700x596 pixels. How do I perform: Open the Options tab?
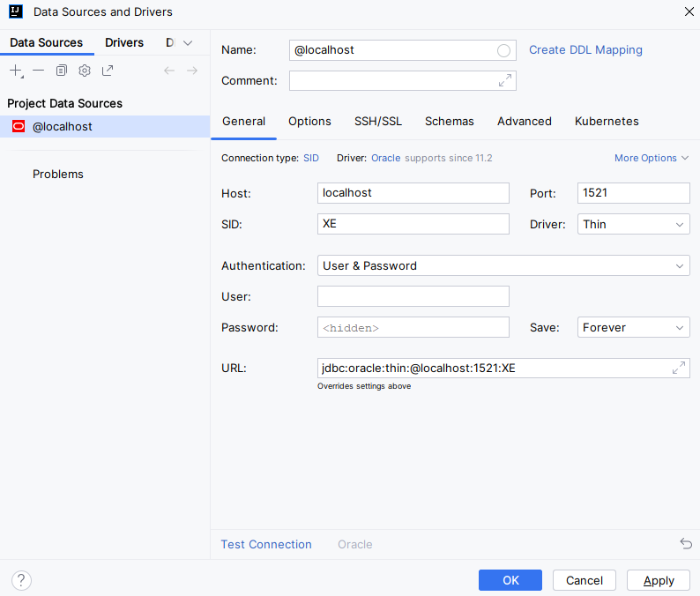point(309,122)
